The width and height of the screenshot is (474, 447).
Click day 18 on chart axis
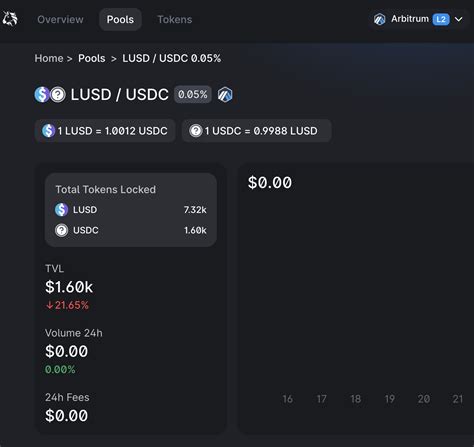[356, 399]
